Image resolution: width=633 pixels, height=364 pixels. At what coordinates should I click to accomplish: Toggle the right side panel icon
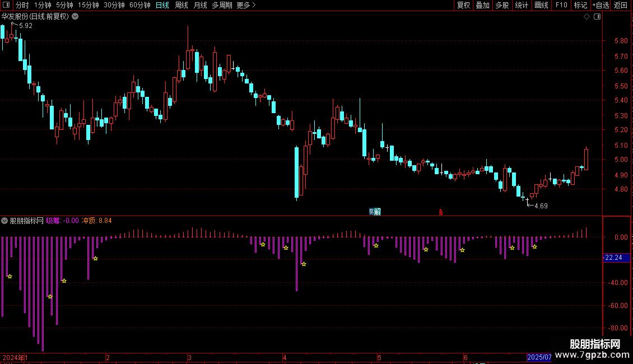pos(597,17)
